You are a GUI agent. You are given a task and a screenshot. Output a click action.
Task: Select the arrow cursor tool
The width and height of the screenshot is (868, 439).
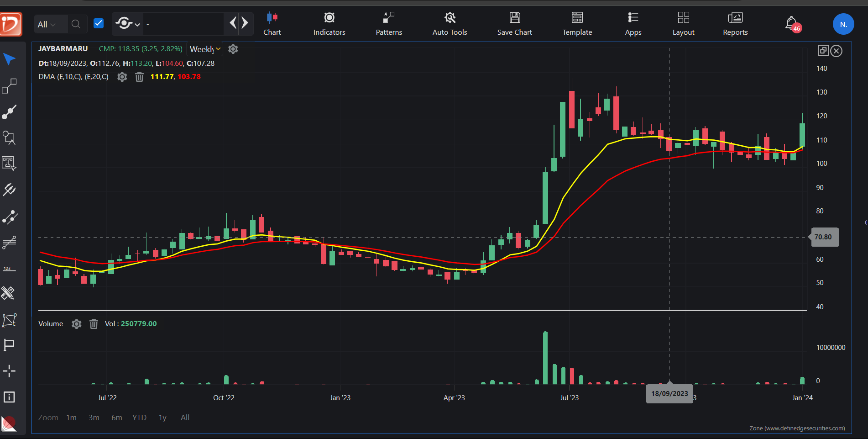coord(9,59)
